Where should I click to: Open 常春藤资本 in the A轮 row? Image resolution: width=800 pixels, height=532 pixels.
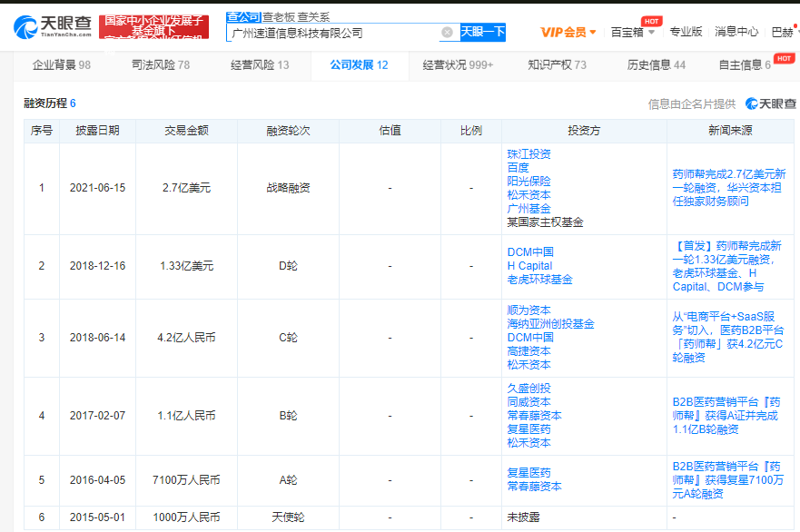pos(534,487)
